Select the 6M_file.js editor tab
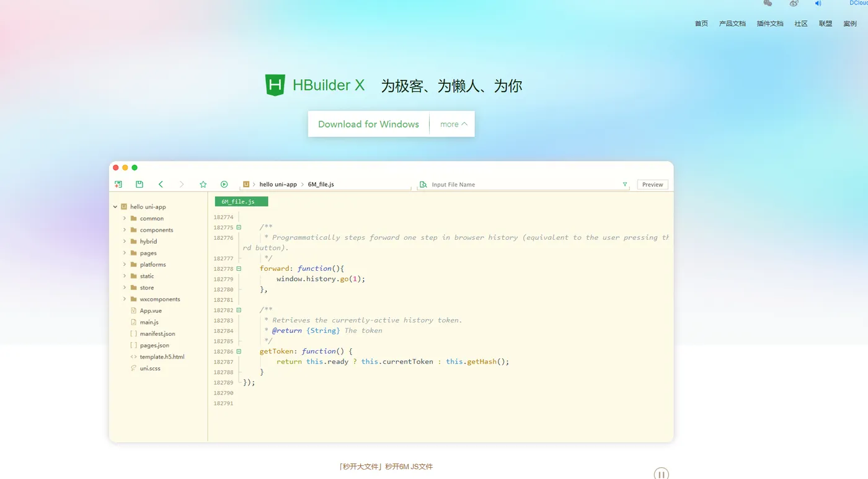Screen dimensions: 868x479 (241, 201)
